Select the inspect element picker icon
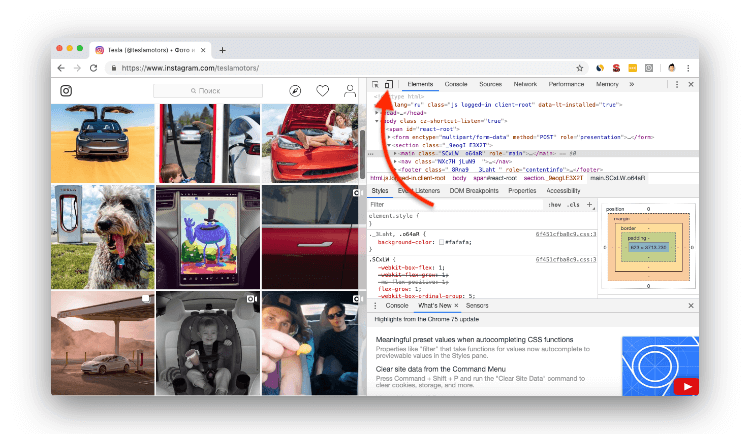This screenshot has width=750, height=434. pos(375,85)
